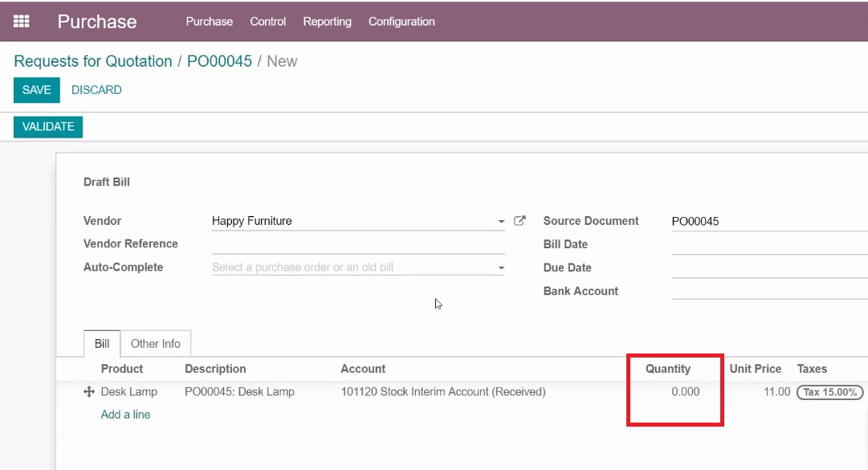Click the Purchase app title
This screenshot has width=868, height=470.
[x=97, y=22]
